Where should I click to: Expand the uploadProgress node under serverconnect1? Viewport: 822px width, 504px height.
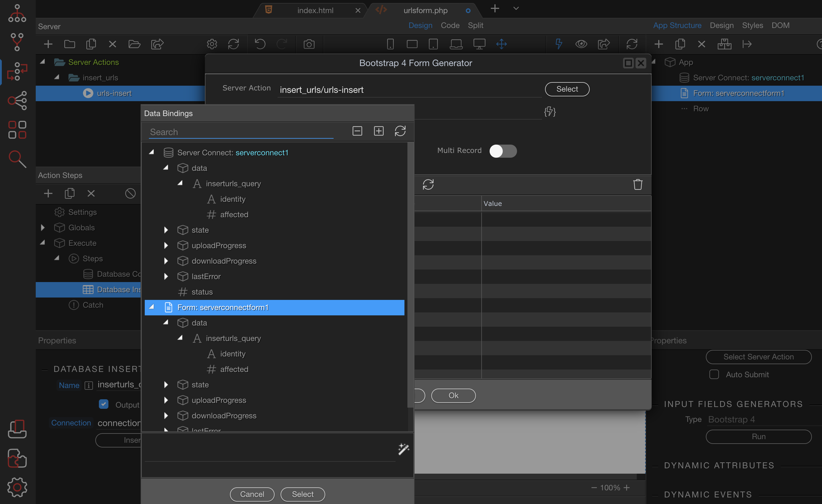(x=166, y=246)
